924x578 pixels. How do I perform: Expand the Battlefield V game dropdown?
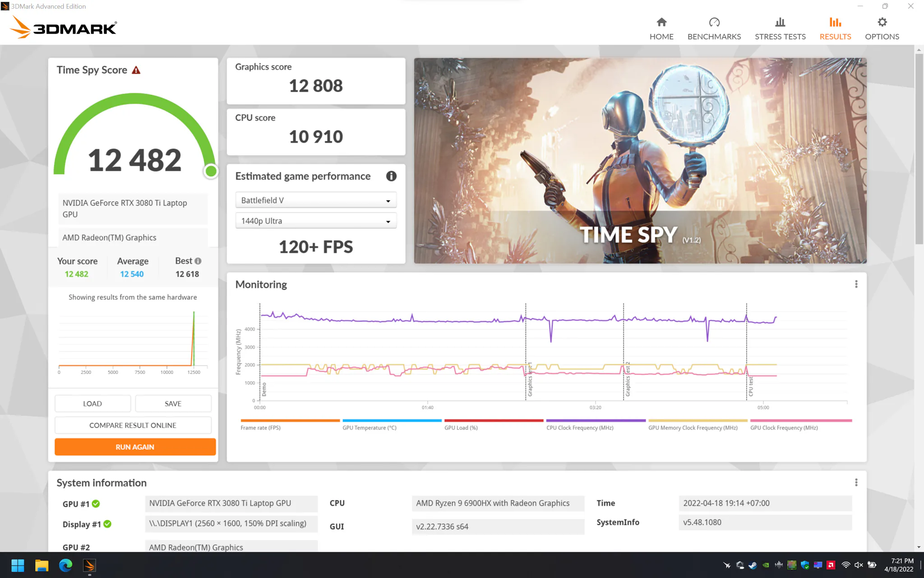pos(316,200)
